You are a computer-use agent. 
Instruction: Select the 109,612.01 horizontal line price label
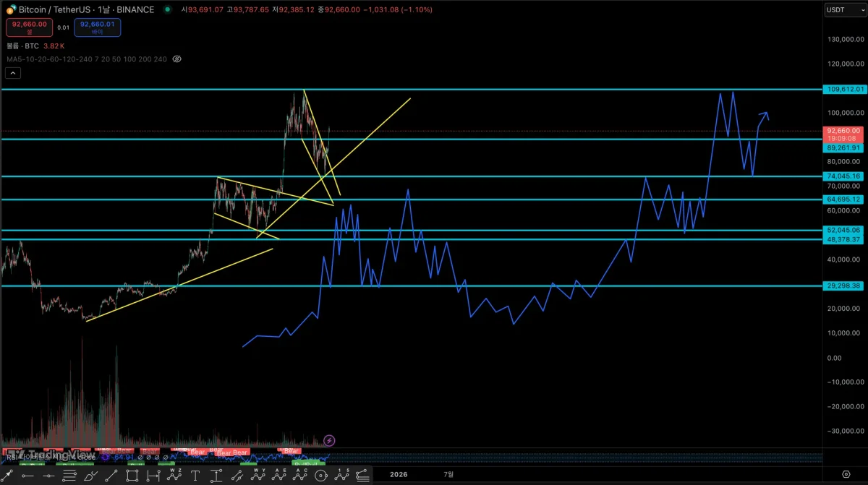point(844,89)
